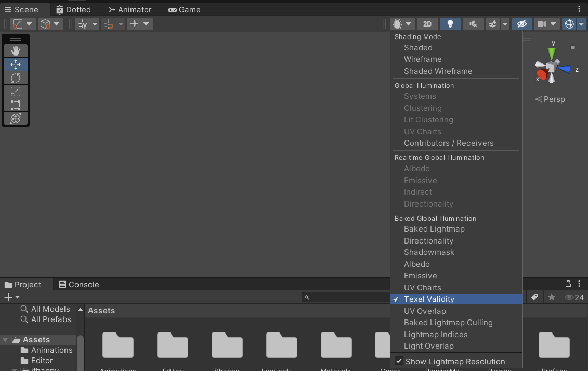Select the Move tool
Image resolution: width=588 pixels, height=371 pixels.
16,64
